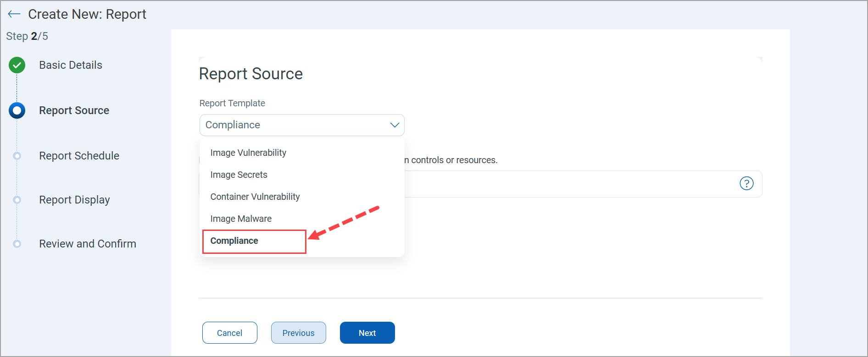Choose Image Secrets template option
This screenshot has width=868, height=357.
pyautogui.click(x=239, y=175)
